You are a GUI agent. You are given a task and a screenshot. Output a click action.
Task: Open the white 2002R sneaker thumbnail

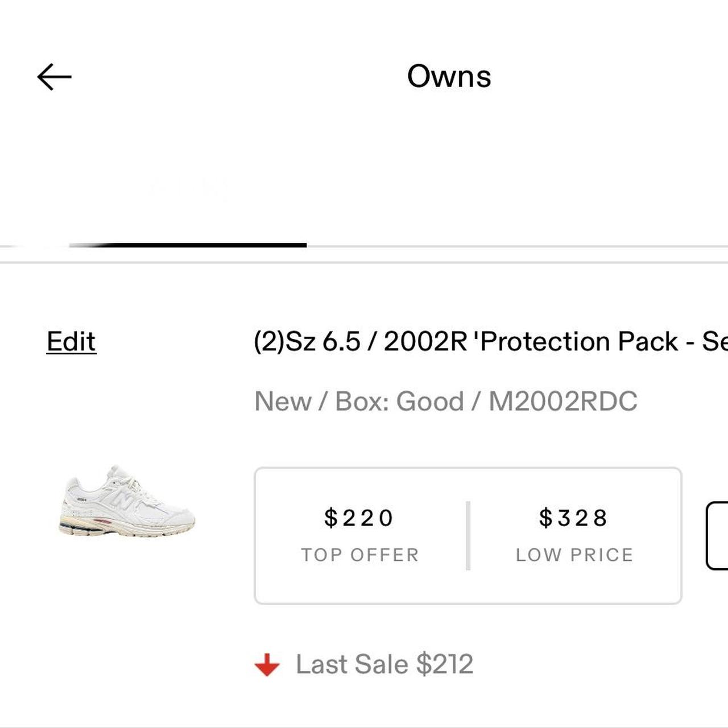coord(127,502)
